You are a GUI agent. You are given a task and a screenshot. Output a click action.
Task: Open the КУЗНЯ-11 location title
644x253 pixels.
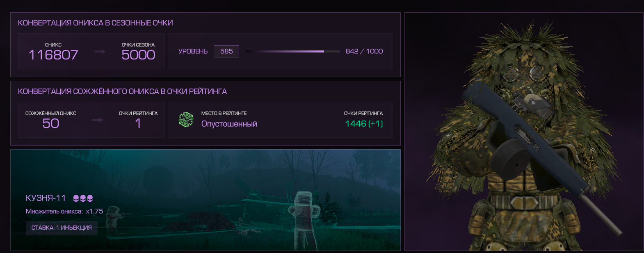(46, 198)
